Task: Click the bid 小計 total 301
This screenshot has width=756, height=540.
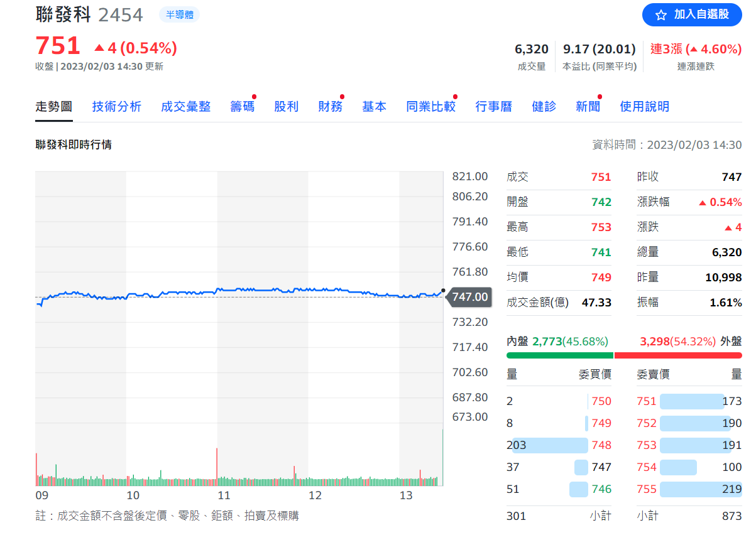Action: [517, 516]
